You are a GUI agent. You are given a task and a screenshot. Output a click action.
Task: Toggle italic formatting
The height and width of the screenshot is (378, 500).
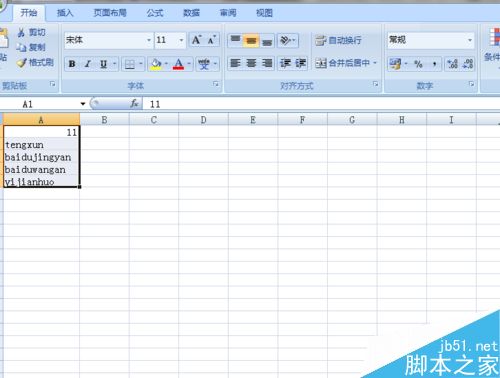tap(87, 64)
